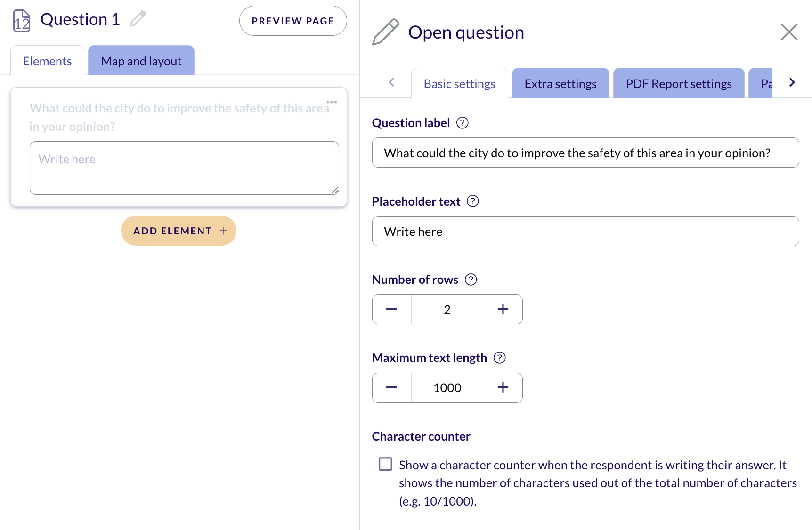Open the Placeholder text help tooltip

[x=473, y=201]
